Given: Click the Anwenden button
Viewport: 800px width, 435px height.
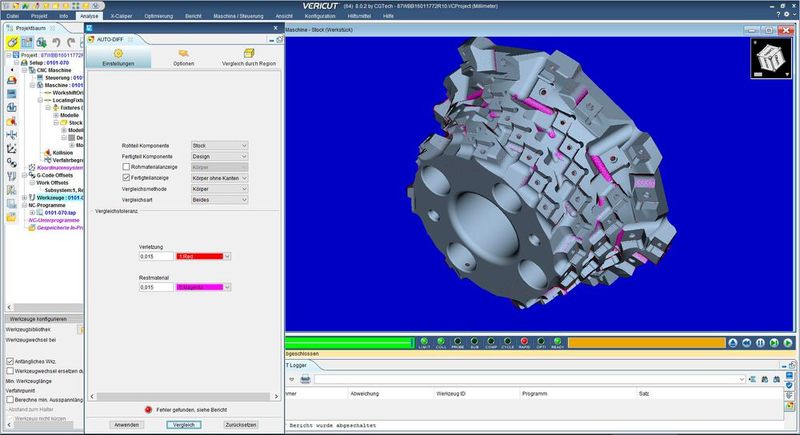Looking at the screenshot, I should [127, 424].
